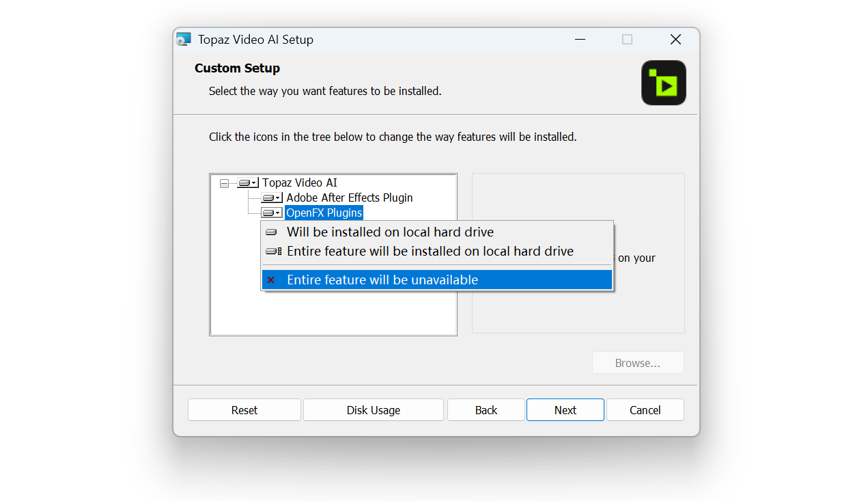Click the green Topaz Video AI logo
Viewport: 868px width, 501px height.
[663, 83]
